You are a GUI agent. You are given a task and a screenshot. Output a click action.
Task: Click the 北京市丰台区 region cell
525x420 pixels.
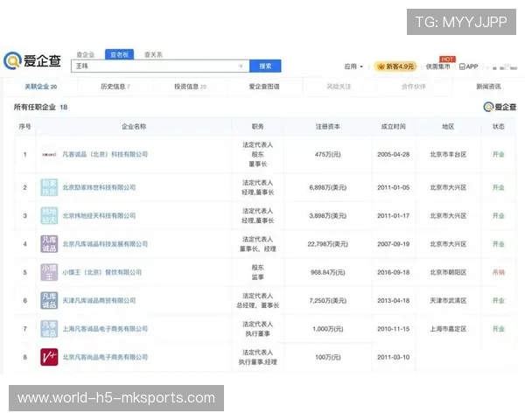pos(448,154)
